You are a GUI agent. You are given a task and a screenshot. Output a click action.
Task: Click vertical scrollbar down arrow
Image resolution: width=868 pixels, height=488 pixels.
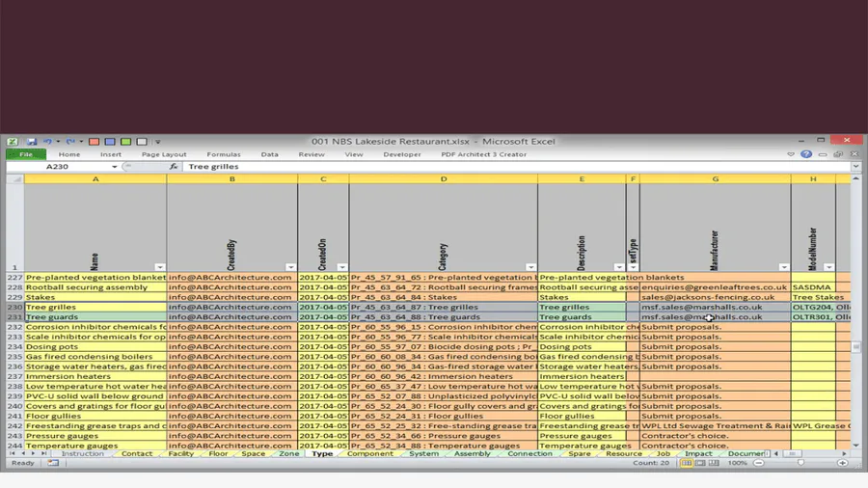pyautogui.click(x=855, y=445)
